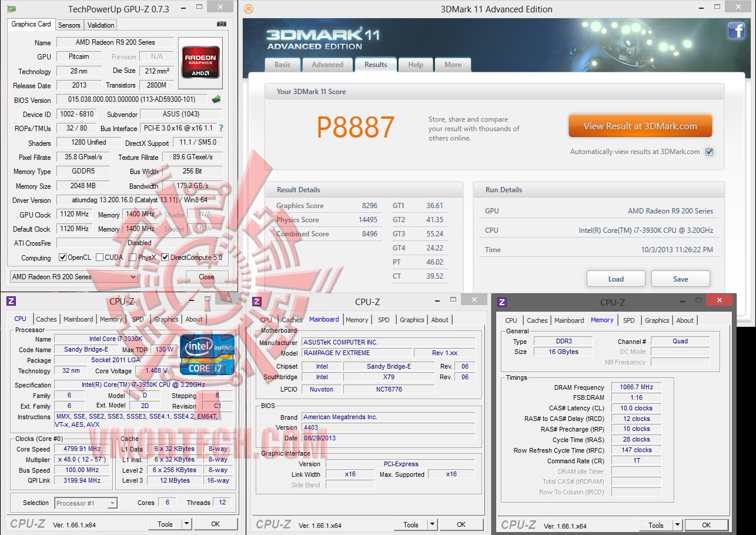Screen dimensions: 756x535
Task: Click Tools button in CPU-Z CPU window
Action: click(x=165, y=524)
